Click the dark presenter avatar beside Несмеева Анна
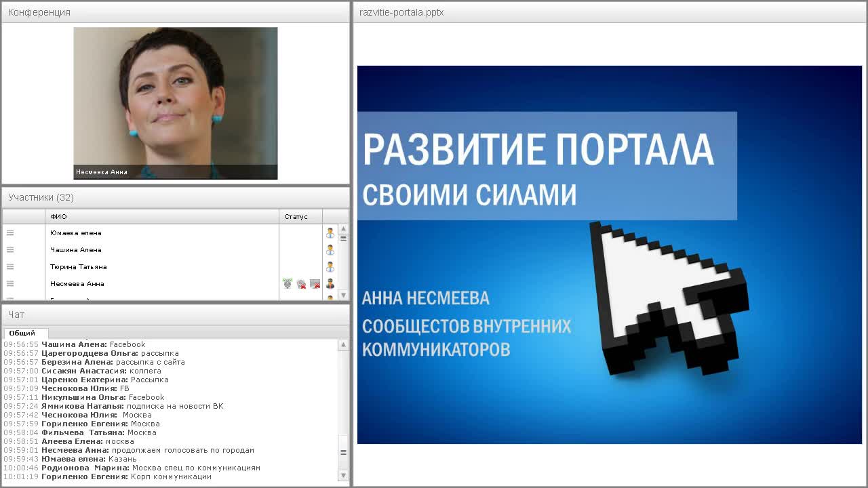 [x=330, y=283]
